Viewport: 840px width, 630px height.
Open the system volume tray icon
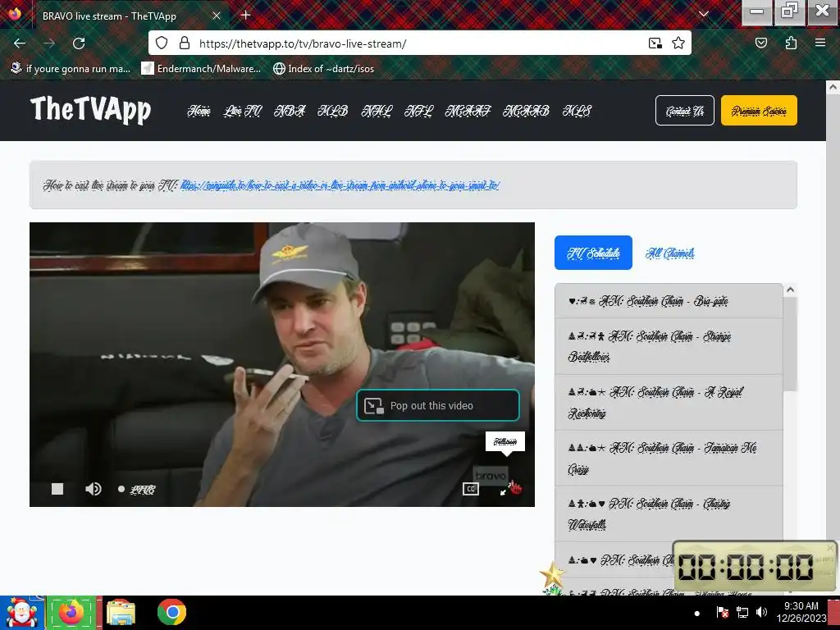click(x=761, y=612)
